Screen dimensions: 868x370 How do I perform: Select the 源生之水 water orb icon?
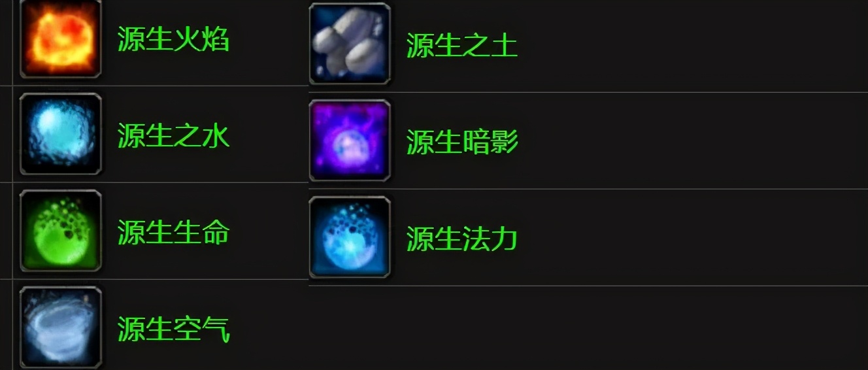pyautogui.click(x=61, y=134)
